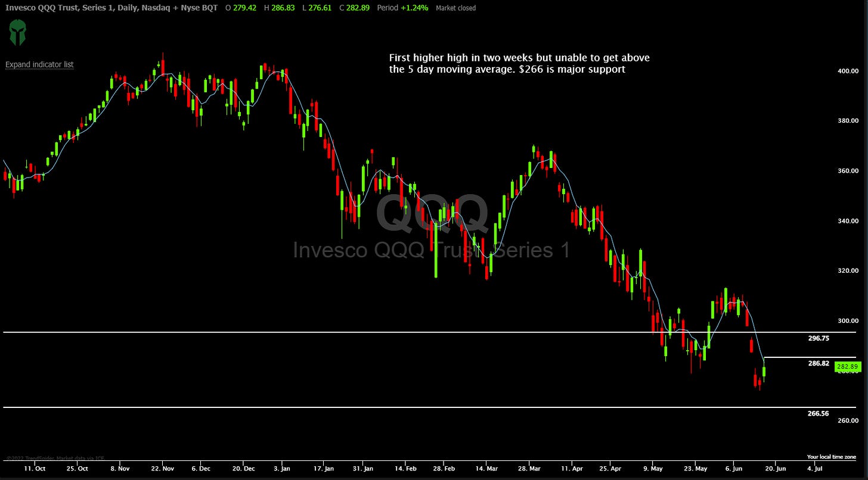Viewport: 868px width, 480px height.
Task: Click the '4. Jul' date axis label
Action: (x=816, y=469)
